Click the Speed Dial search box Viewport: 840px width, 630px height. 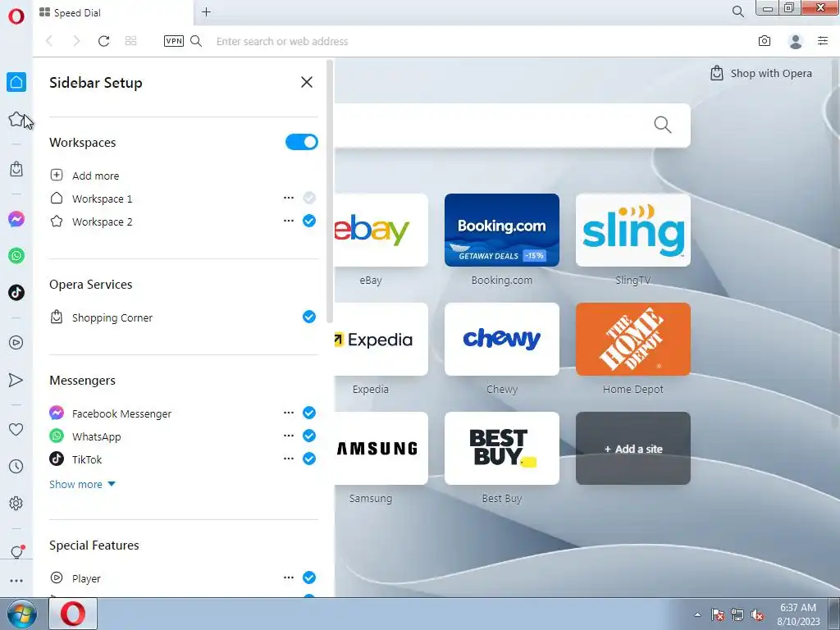(512, 126)
